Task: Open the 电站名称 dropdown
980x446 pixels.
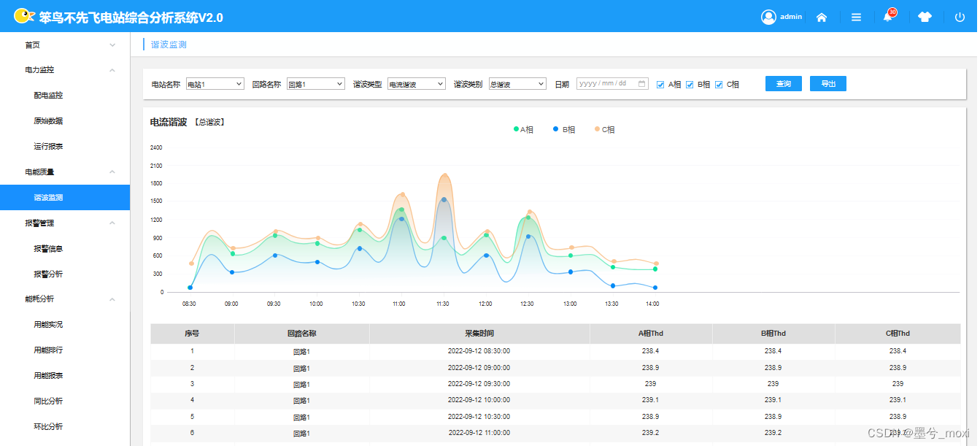Action: (x=215, y=84)
